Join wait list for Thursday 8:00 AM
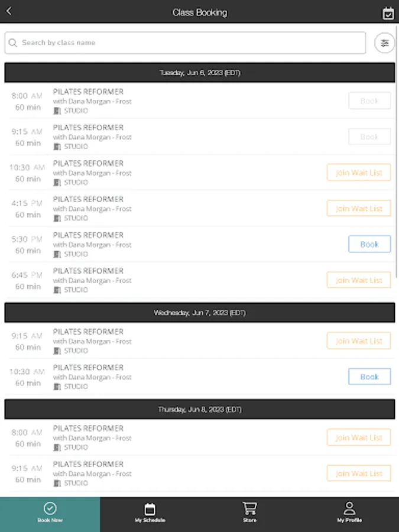Screen dimensions: 399x532 pyautogui.click(x=359, y=438)
